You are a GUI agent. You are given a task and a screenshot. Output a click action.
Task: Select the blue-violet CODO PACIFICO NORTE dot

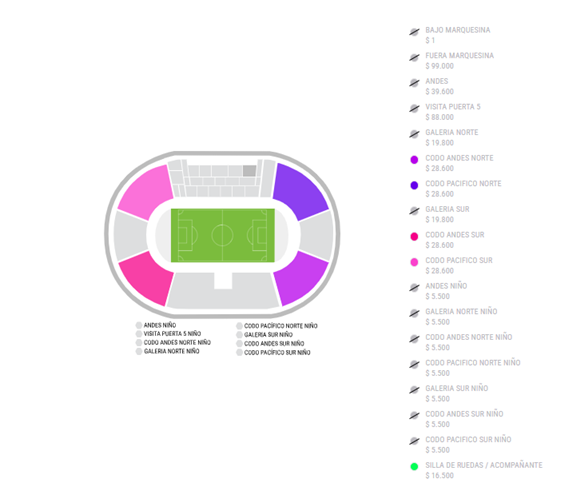point(414,186)
